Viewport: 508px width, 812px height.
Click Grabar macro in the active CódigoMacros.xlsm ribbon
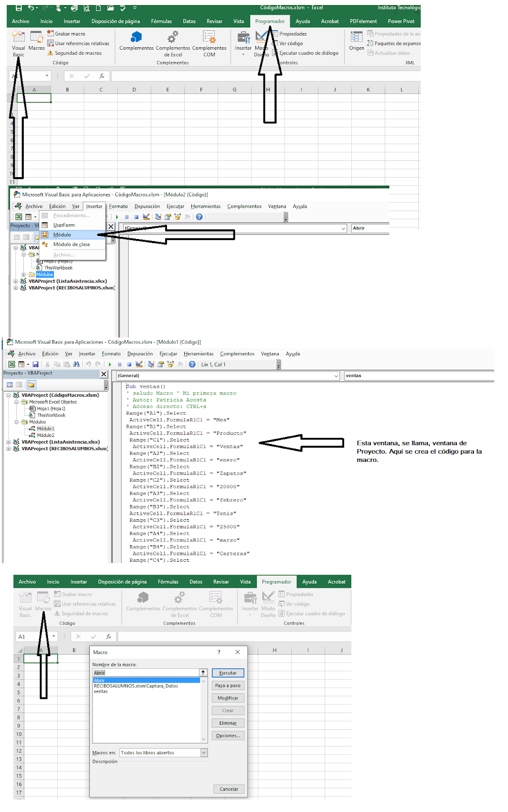pyautogui.click(x=66, y=33)
